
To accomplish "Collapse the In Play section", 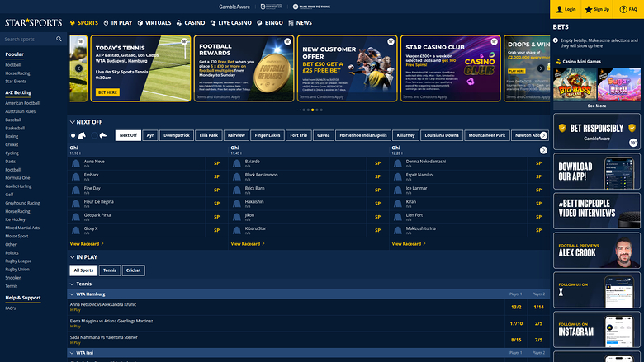I will pos(73,257).
